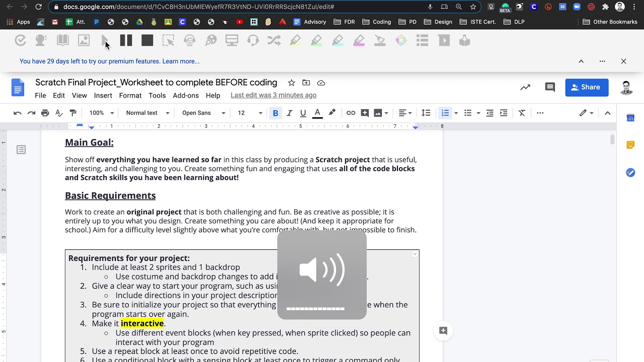Open the Insert menu

point(103,96)
